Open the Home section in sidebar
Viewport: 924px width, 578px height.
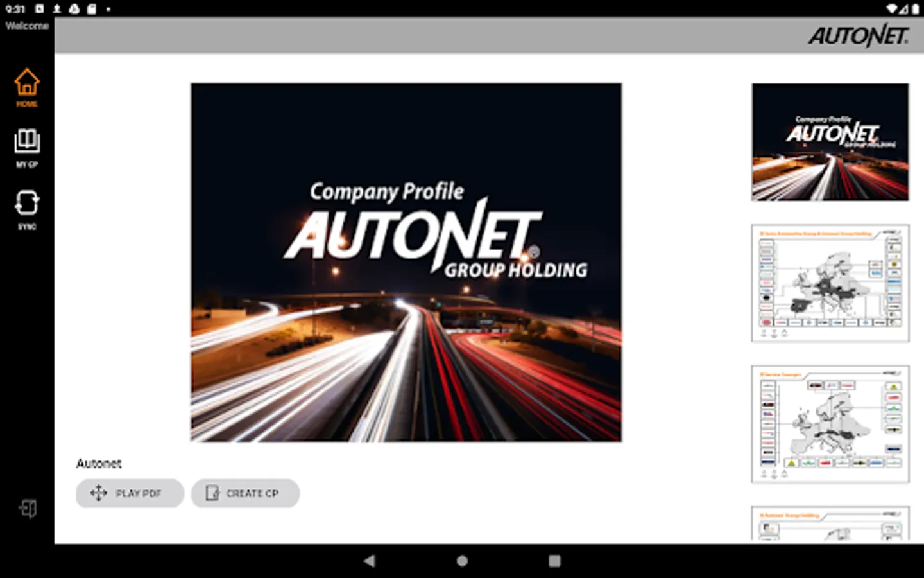coord(27,87)
